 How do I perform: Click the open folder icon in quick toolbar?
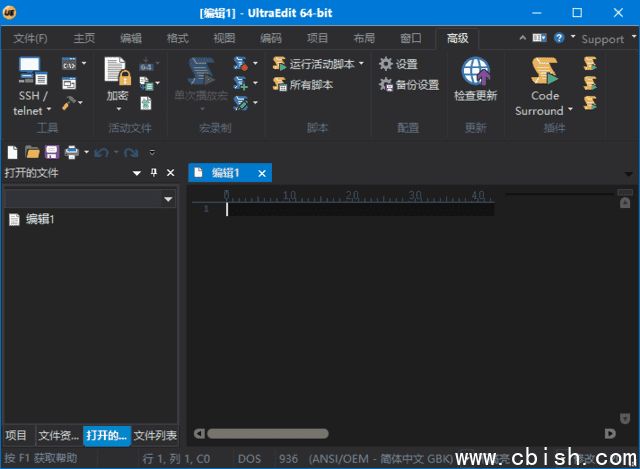coord(32,152)
